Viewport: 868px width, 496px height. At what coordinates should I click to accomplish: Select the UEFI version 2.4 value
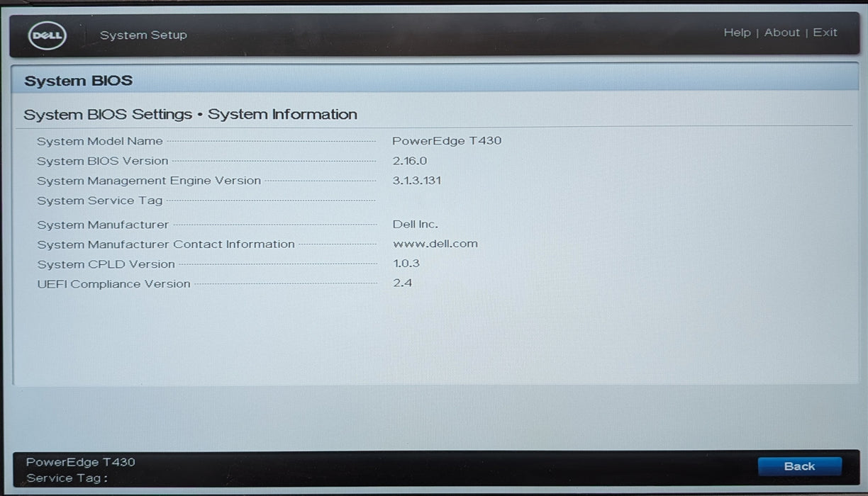point(402,283)
